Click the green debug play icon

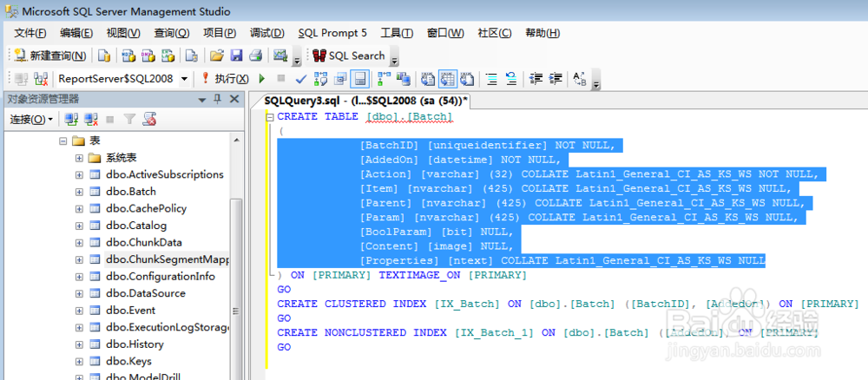[x=262, y=79]
